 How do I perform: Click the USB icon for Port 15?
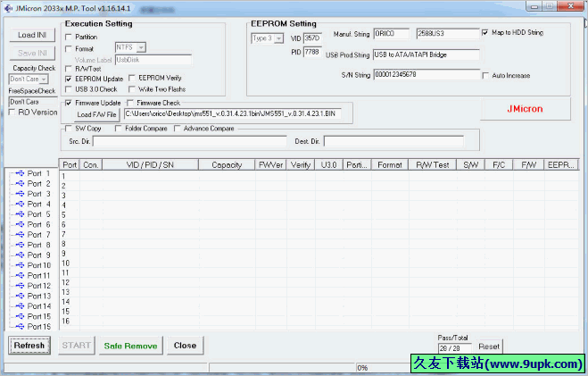pos(20,316)
